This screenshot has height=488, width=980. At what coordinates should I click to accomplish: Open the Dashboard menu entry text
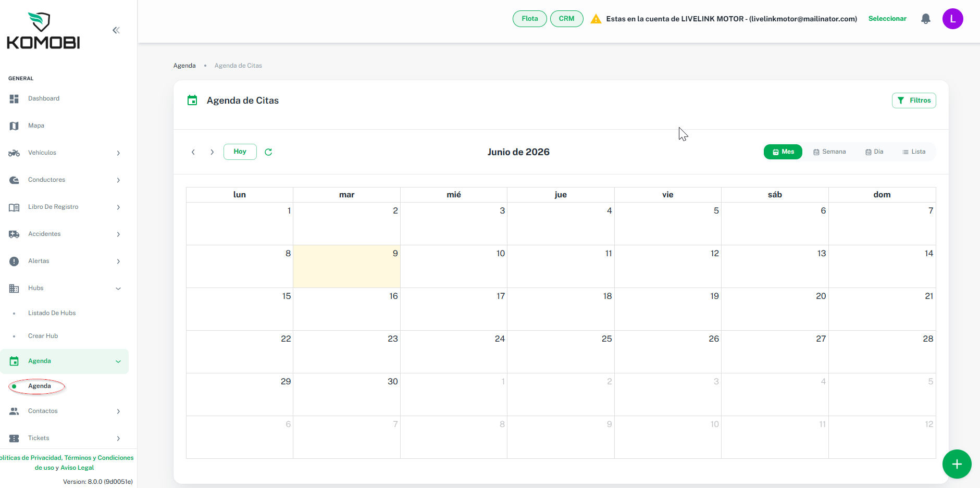[44, 98]
